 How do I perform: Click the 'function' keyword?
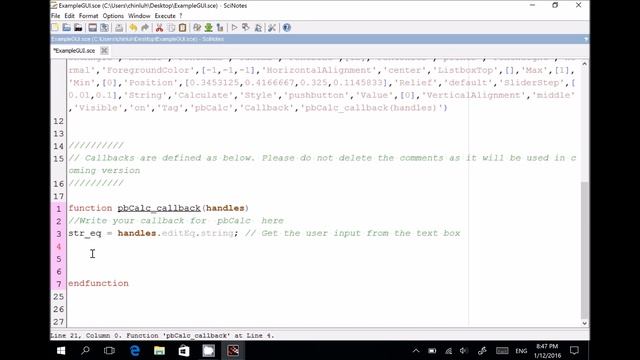tap(90, 208)
